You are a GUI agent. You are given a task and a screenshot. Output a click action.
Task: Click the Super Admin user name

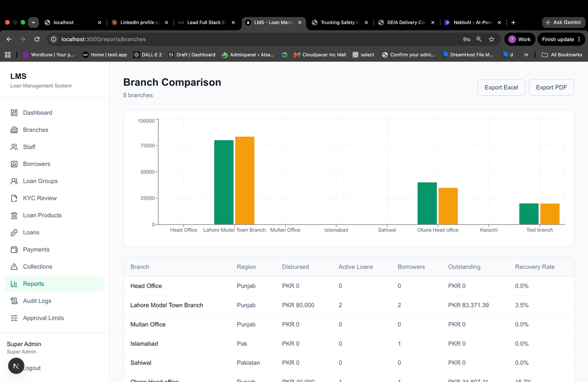pyautogui.click(x=24, y=344)
